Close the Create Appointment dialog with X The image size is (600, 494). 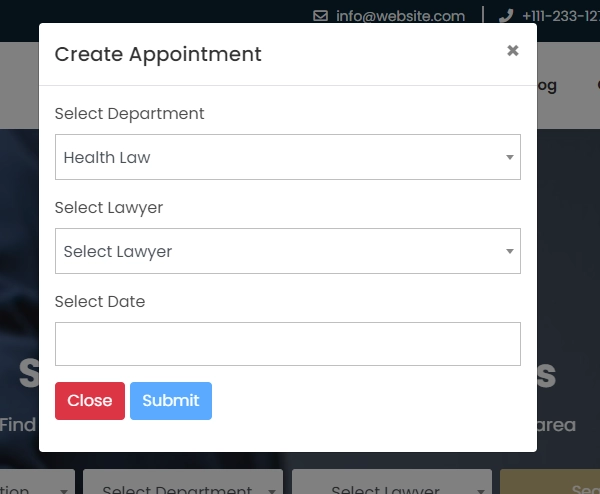(x=512, y=51)
